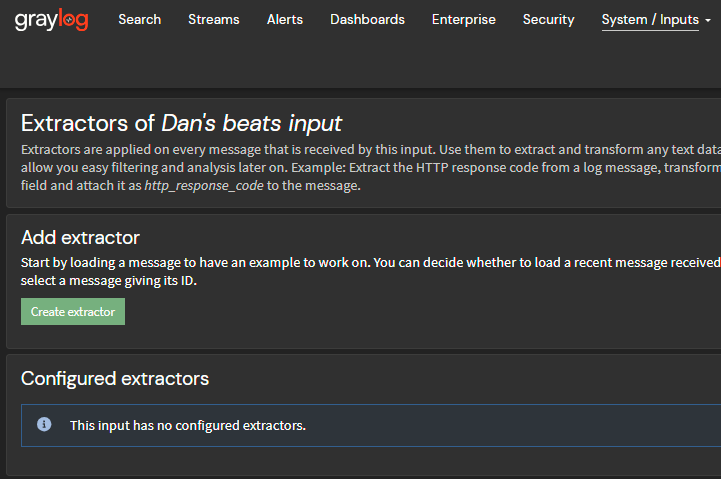Image resolution: width=721 pixels, height=479 pixels.
Task: Open the Search page
Action: [x=139, y=20]
